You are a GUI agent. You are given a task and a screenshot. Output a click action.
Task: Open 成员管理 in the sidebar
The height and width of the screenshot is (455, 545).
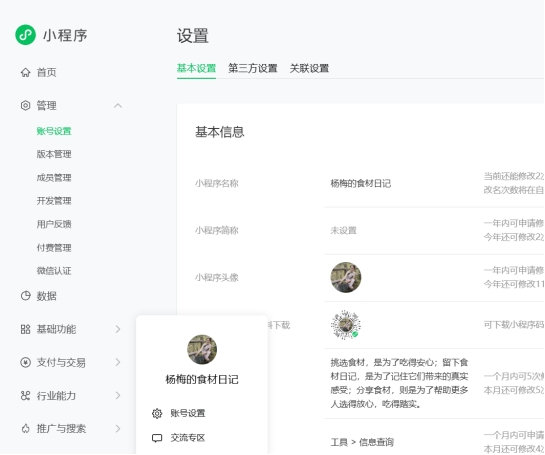(x=54, y=178)
